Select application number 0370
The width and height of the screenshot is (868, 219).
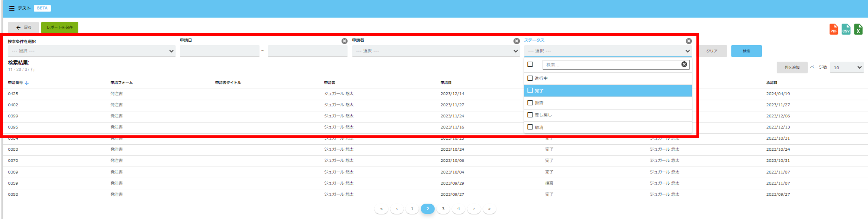coord(13,161)
